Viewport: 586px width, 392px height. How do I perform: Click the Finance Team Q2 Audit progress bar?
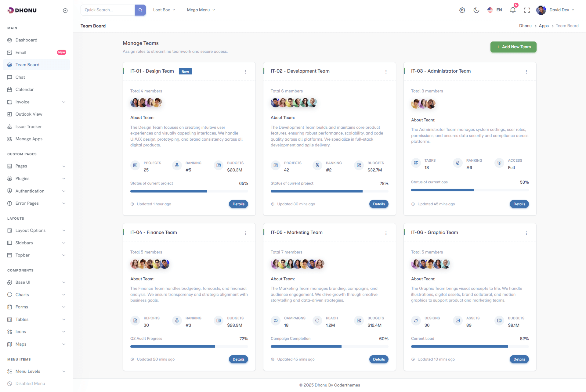(x=189, y=347)
